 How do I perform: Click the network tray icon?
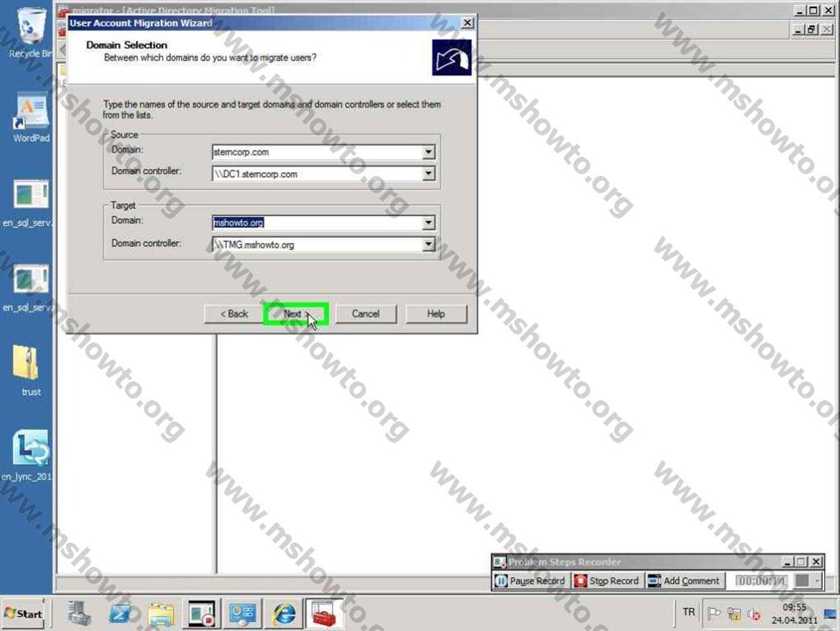click(x=734, y=614)
